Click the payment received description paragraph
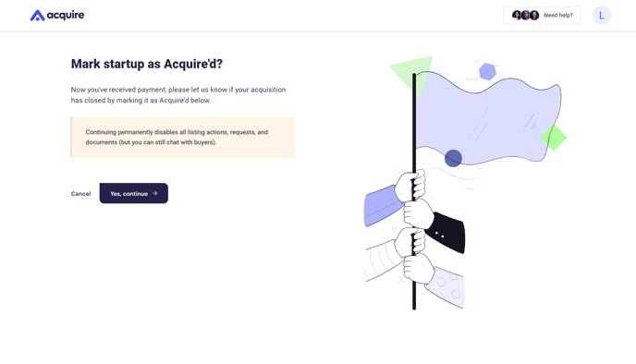Image resolution: width=636 pixels, height=364 pixels. click(178, 95)
